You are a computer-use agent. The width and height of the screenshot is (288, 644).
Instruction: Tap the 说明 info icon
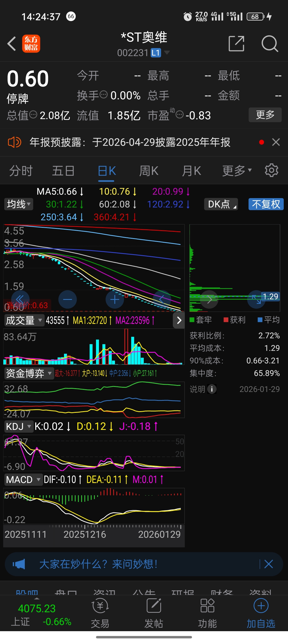coord(212,389)
